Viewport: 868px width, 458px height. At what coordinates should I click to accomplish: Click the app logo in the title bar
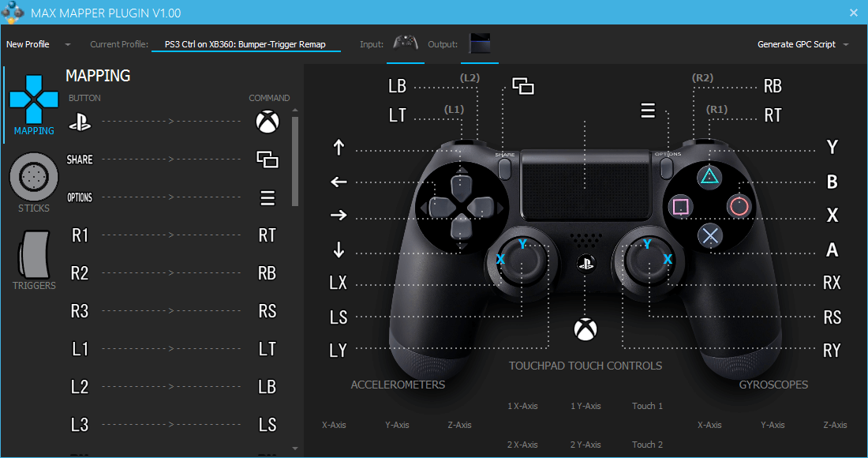[13, 12]
